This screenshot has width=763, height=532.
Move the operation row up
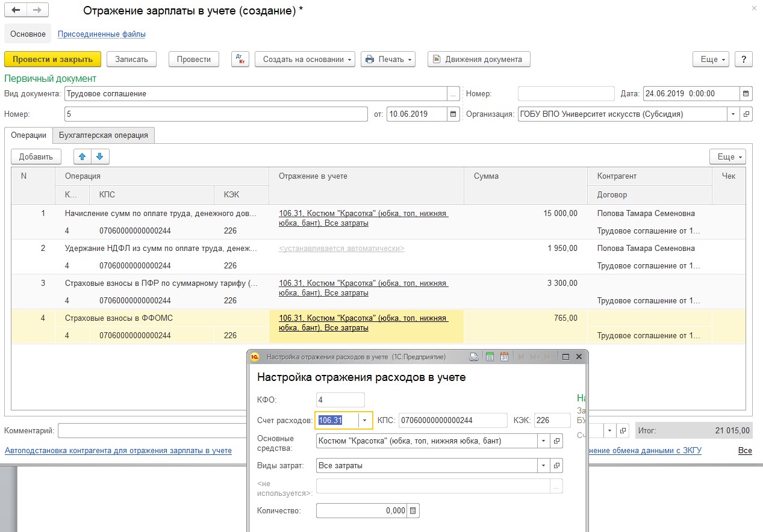[83, 156]
